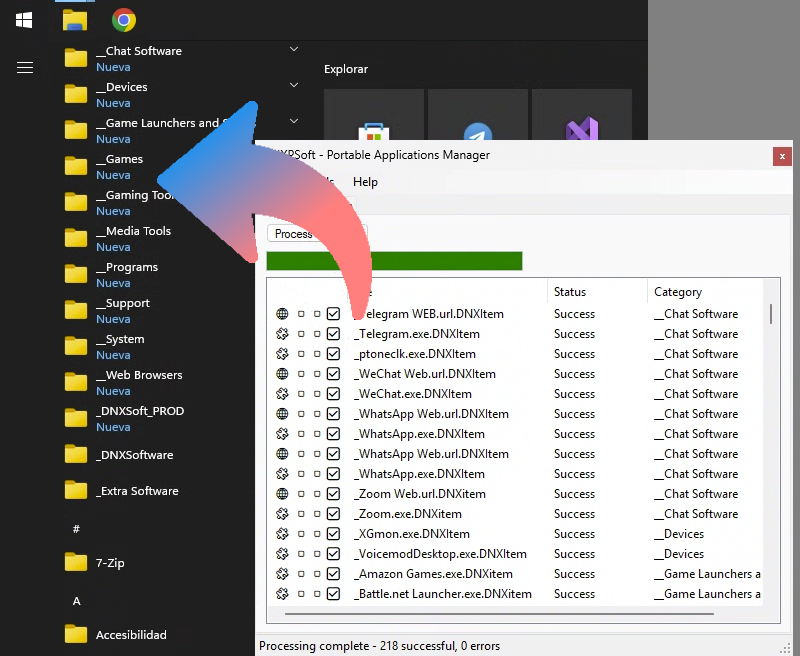Click the gear icon of _VoicemodDesktop.exe.DNXItem row
The image size is (800, 656).
pyautogui.click(x=282, y=553)
